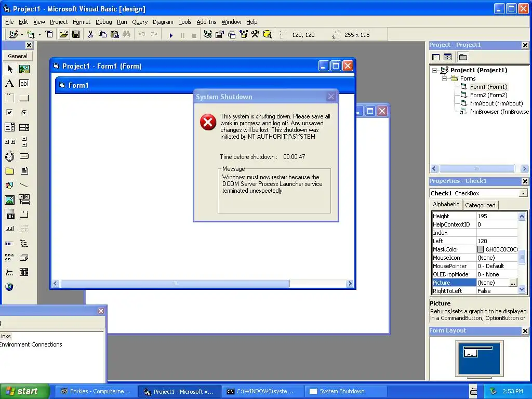Toggle Folders in Project Explorer

tap(463, 57)
